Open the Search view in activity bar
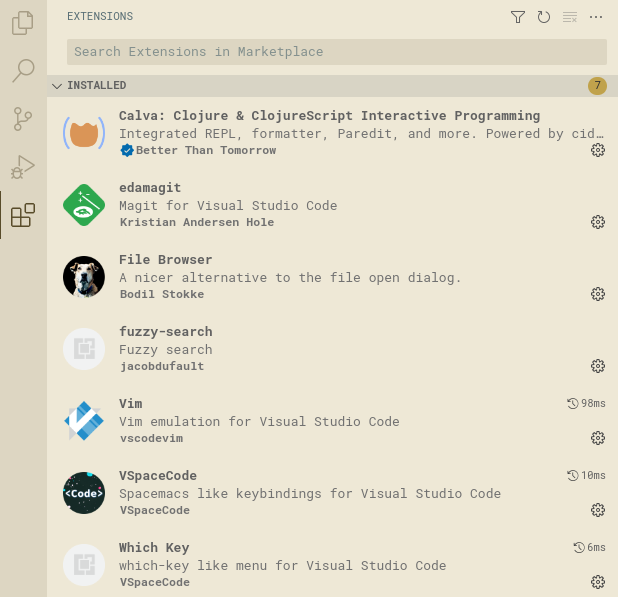Screen dimensions: 618x597 tap(23, 71)
